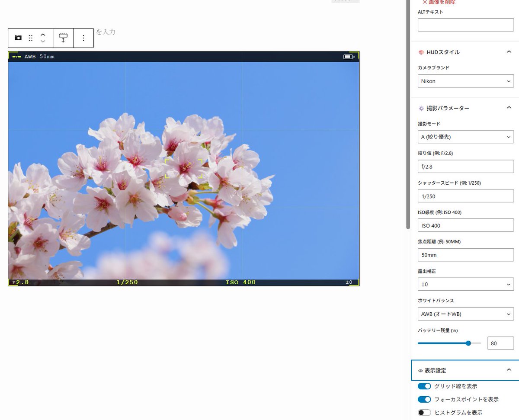
Task: Click the flower icon beside HUDスタイル
Action: click(421, 51)
